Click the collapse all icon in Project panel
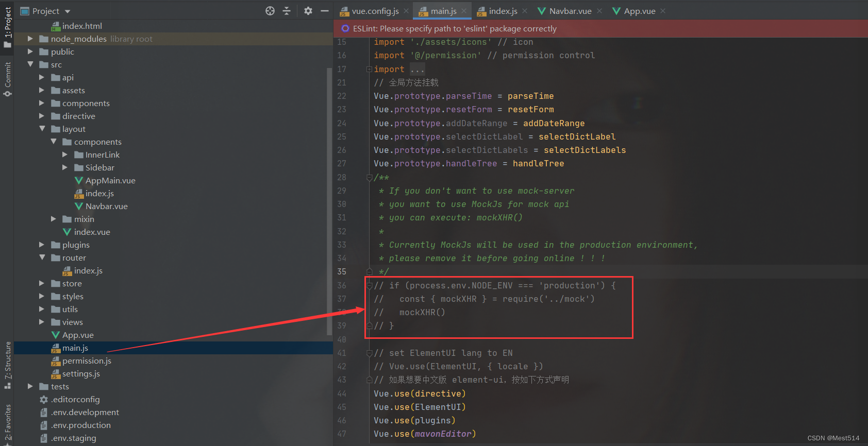Viewport: 868px width, 446px height. point(287,11)
